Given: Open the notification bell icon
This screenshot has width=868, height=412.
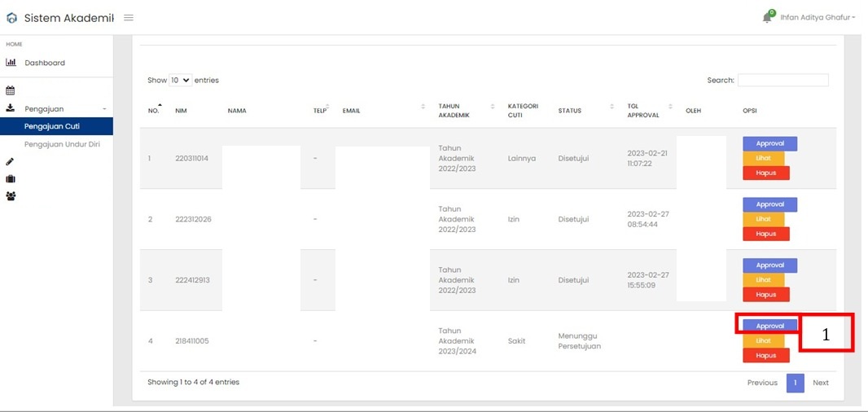Looking at the screenshot, I should pyautogui.click(x=767, y=18).
